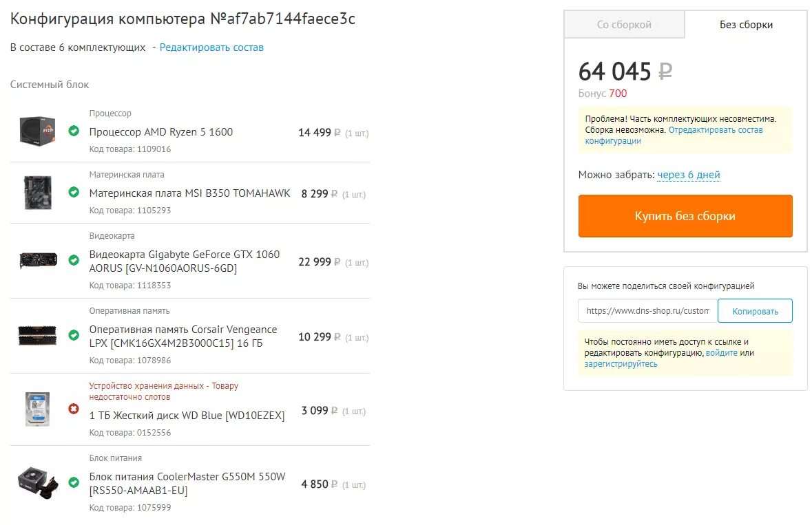Click the red incompatibility icon beside WD Blue

point(74,409)
